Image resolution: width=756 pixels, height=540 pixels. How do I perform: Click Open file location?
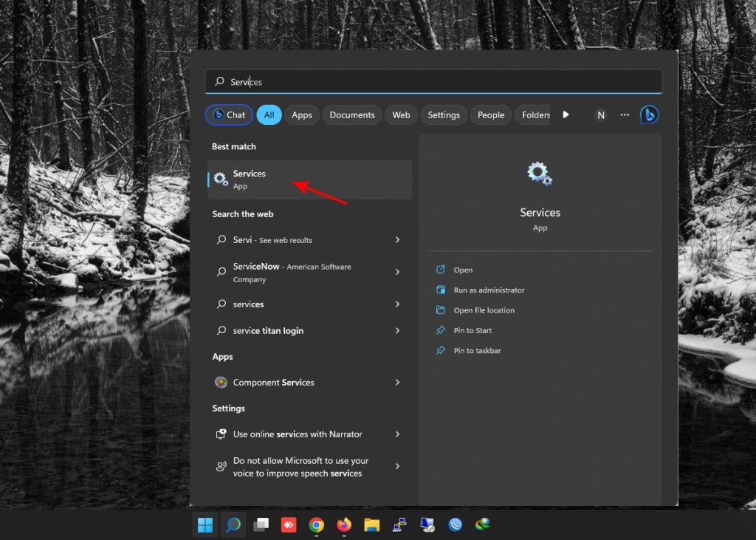(484, 310)
